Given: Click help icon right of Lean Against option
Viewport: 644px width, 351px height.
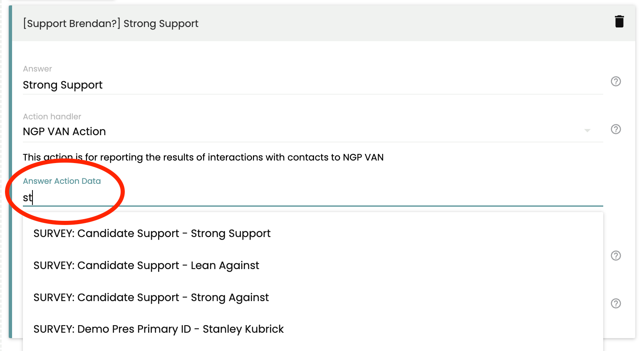Looking at the screenshot, I should [616, 256].
